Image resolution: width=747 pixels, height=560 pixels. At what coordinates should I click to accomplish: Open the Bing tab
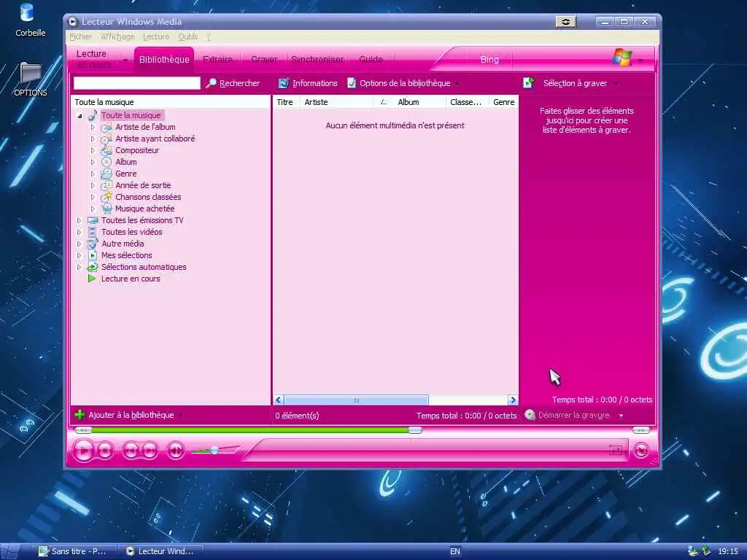489,60
